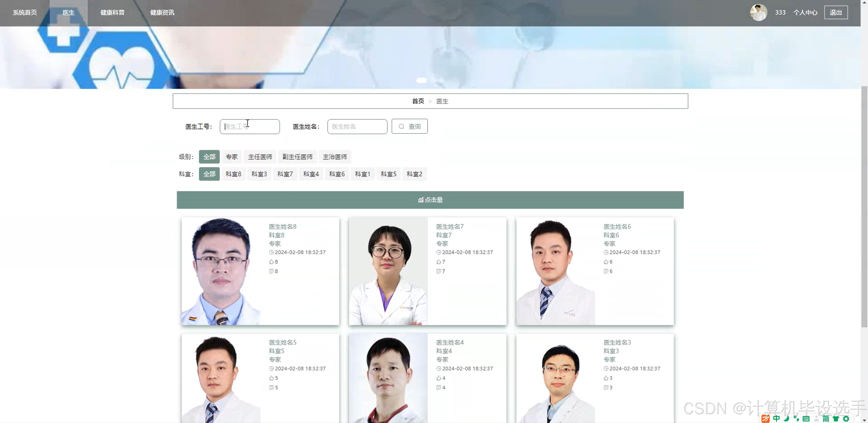This screenshot has height=423, width=868.
Task: Go to 个人中心 in the top bar
Action: tap(805, 13)
